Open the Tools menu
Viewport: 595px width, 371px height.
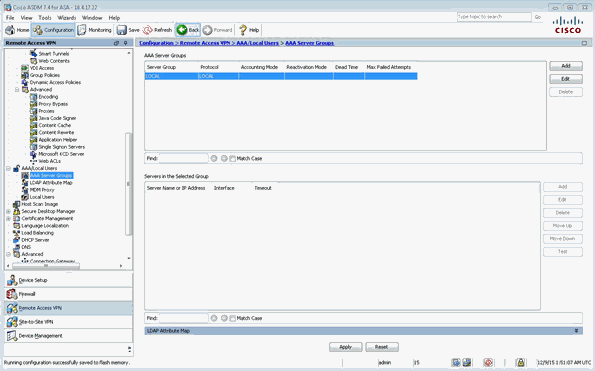pos(44,18)
